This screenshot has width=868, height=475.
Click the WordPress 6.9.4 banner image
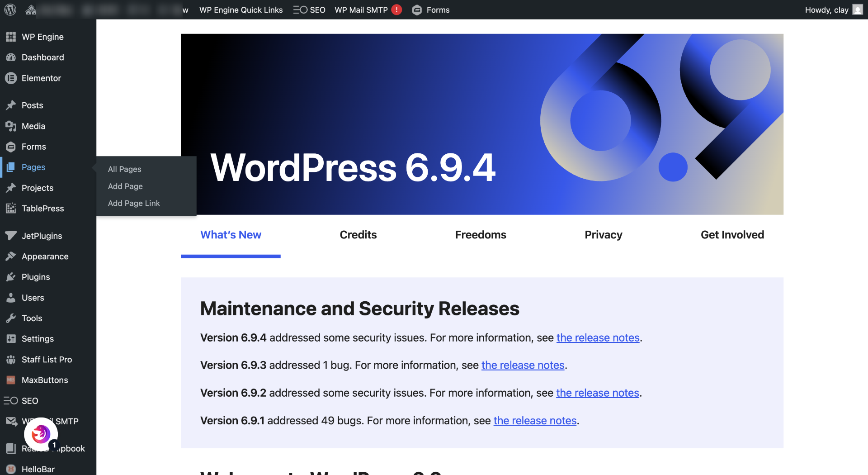(482, 124)
